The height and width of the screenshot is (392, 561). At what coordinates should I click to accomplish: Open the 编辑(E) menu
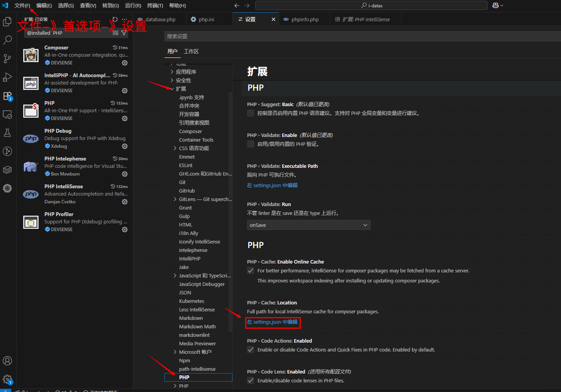[44, 5]
